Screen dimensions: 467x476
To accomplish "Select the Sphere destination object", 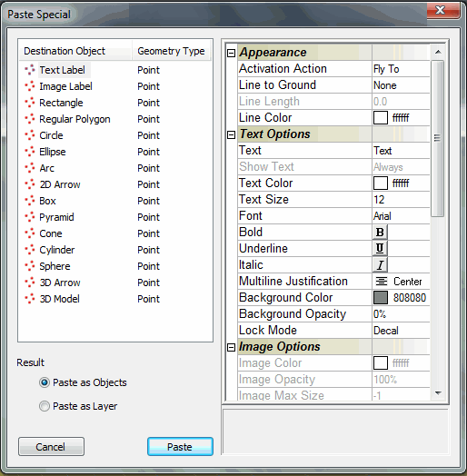I will click(55, 266).
